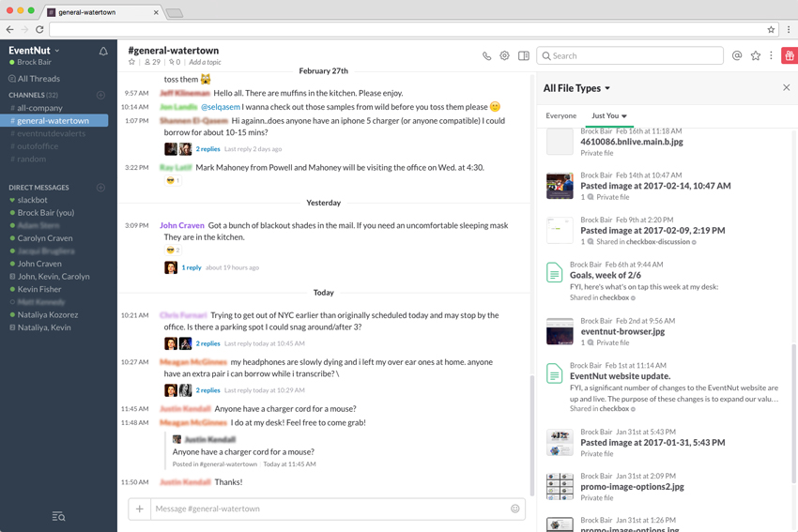Click the files panel scrollbar
The image size is (798, 532).
pyautogui.click(x=793, y=414)
